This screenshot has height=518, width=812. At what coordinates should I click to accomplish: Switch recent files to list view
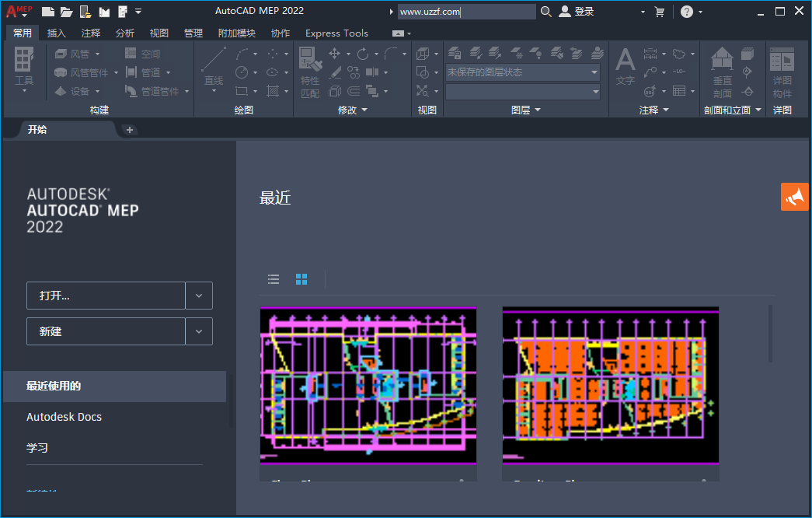pos(274,279)
